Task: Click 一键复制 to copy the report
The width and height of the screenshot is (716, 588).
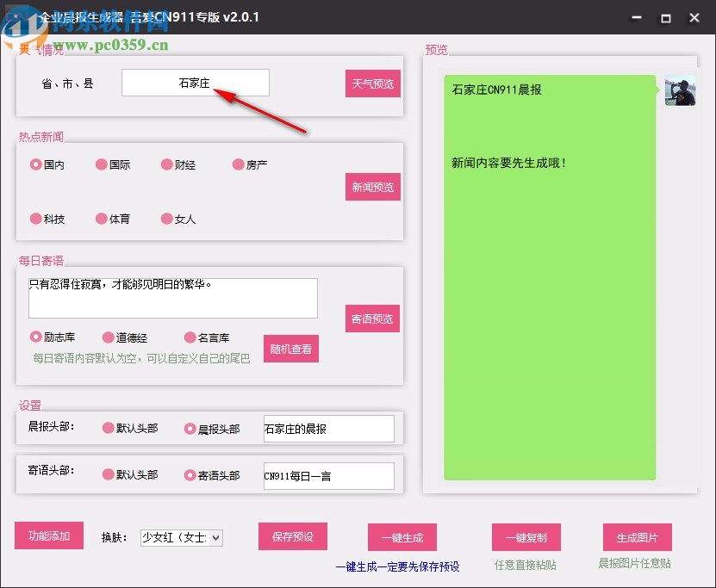Action: point(526,535)
